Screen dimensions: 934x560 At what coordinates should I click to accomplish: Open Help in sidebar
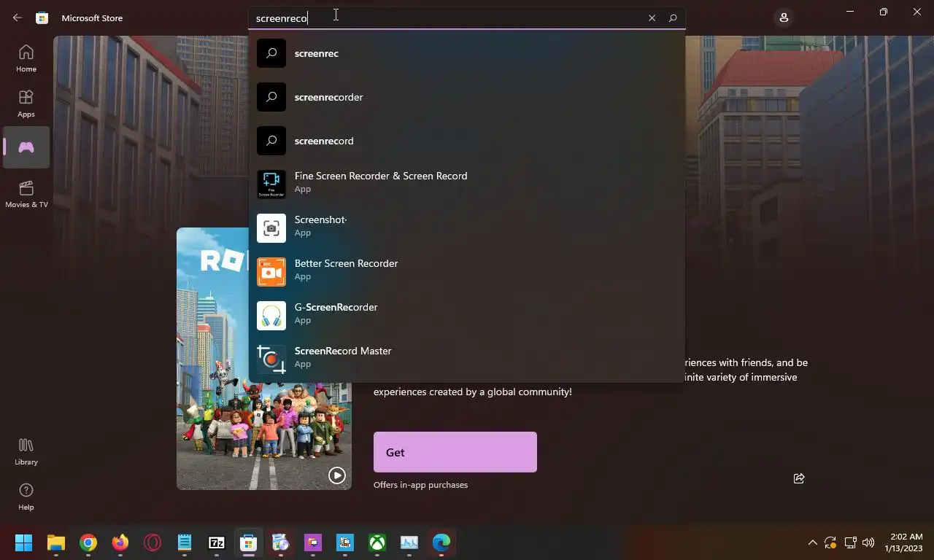(x=26, y=497)
